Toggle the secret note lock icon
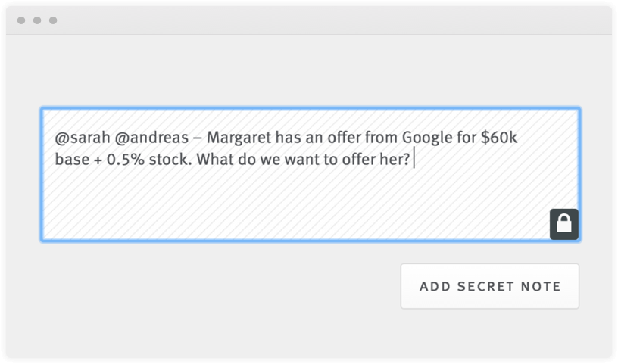 (564, 224)
